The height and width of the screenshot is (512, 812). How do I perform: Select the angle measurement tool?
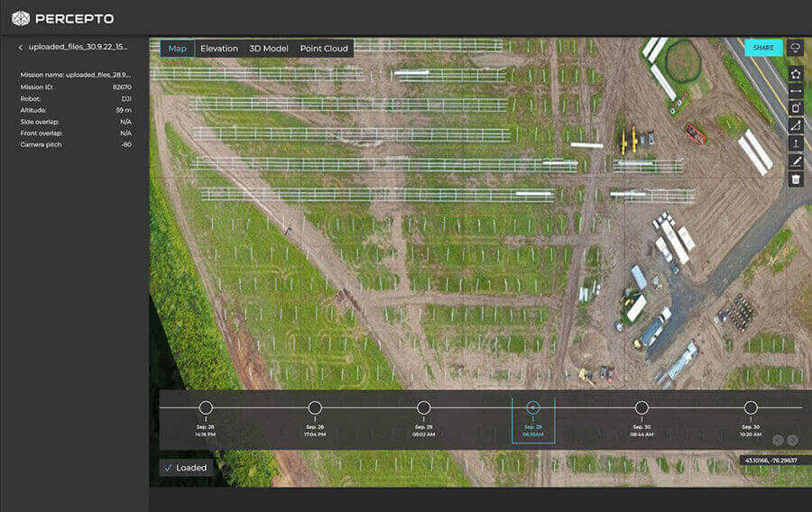pyautogui.click(x=795, y=126)
